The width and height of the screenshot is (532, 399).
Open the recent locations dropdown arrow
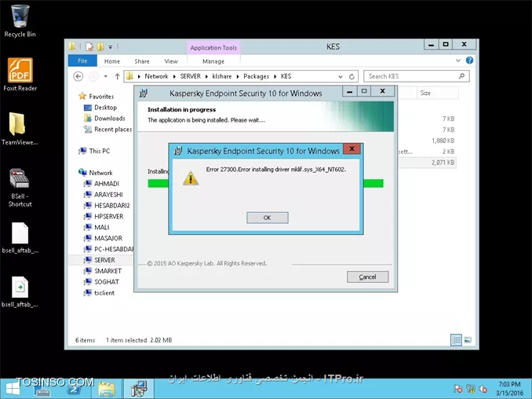106,76
